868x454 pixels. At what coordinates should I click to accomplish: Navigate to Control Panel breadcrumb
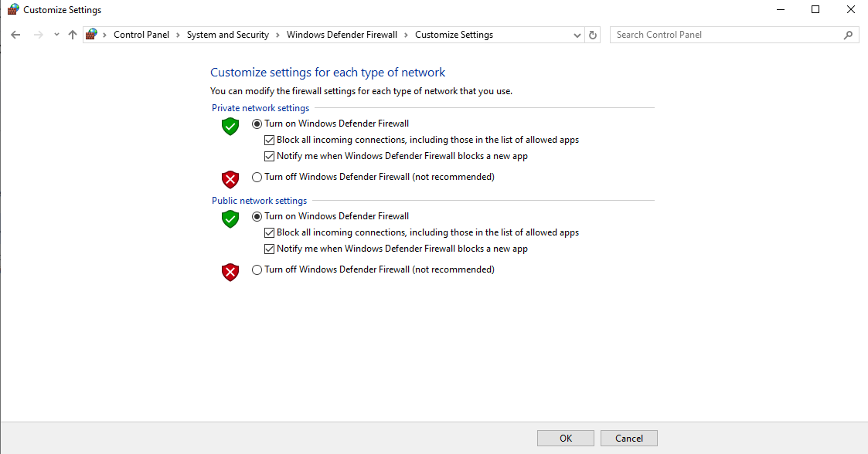141,35
